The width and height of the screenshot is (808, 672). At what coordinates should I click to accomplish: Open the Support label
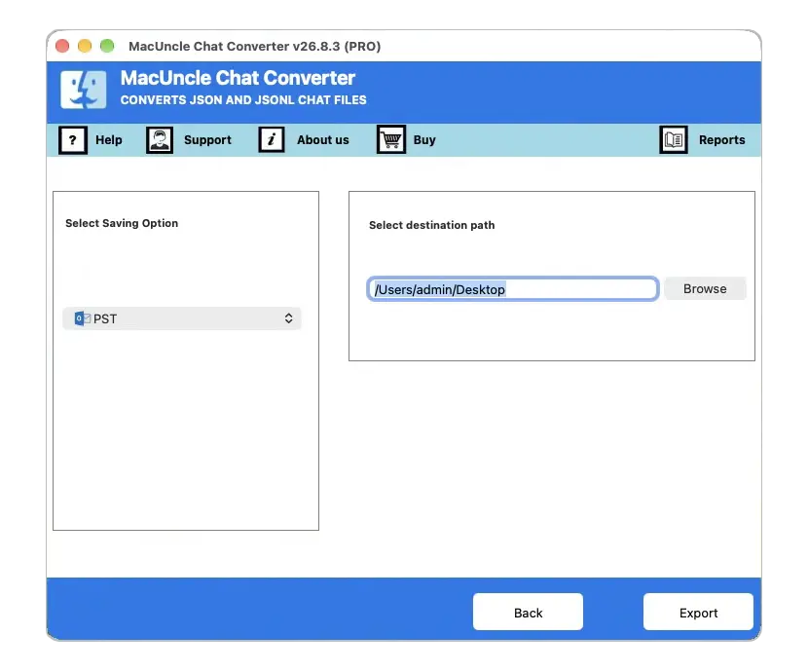[207, 140]
